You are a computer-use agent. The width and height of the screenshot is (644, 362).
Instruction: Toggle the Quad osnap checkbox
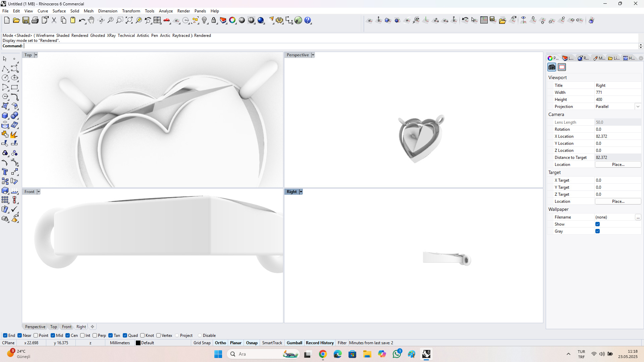(125, 336)
